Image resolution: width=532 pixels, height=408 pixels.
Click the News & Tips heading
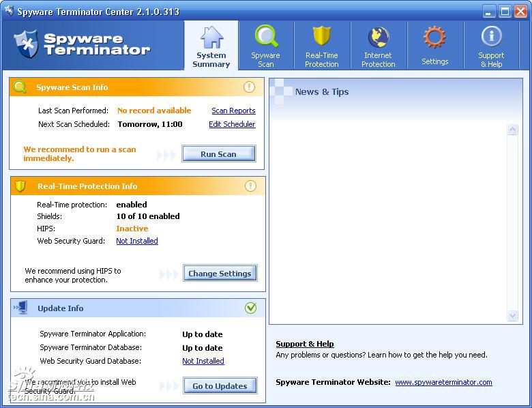pos(322,91)
